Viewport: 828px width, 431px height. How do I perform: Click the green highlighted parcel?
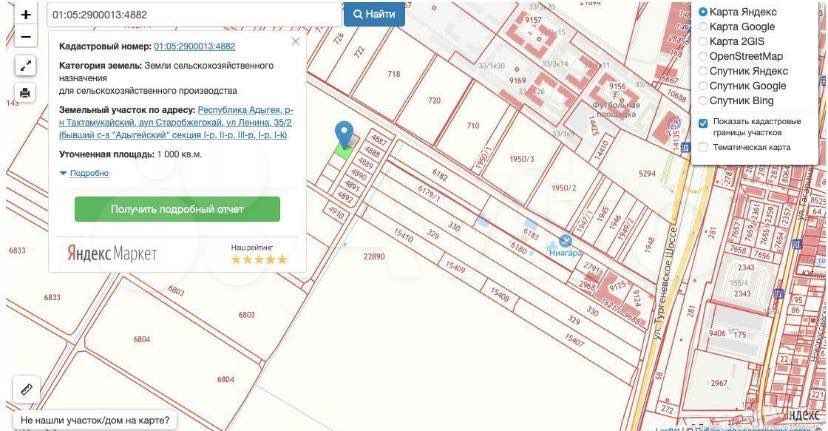tap(343, 152)
